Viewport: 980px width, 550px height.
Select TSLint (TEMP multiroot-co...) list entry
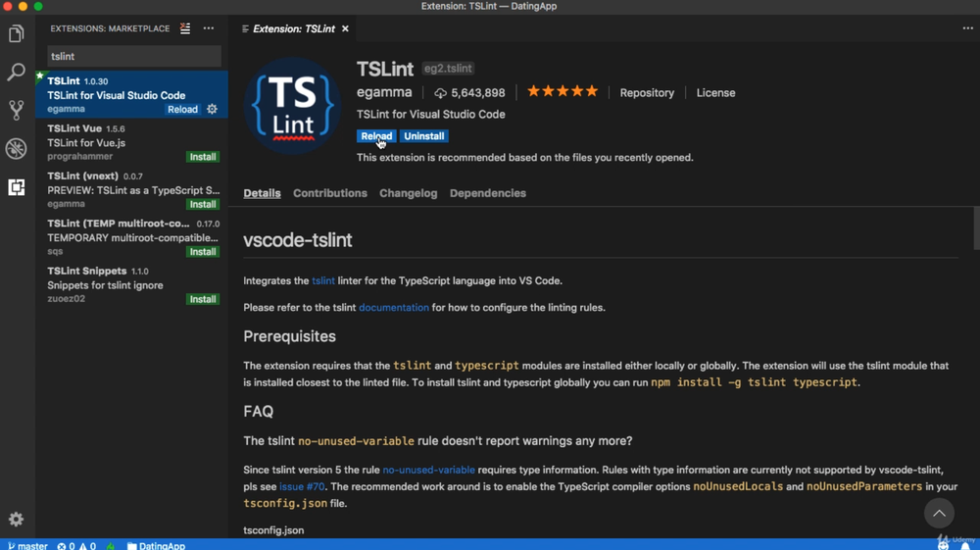click(x=132, y=237)
